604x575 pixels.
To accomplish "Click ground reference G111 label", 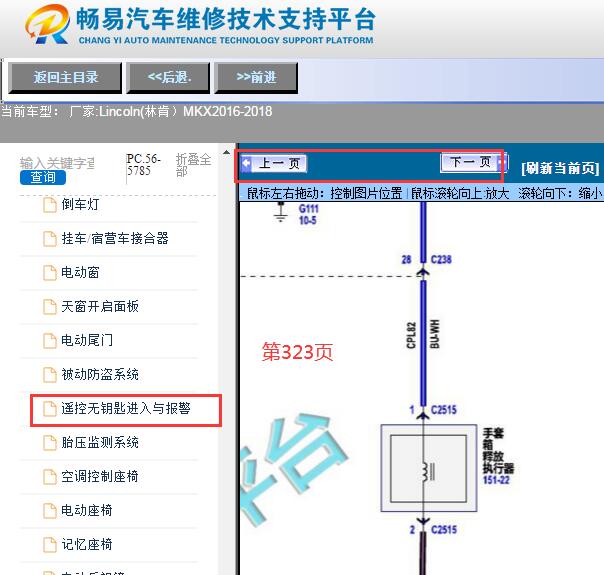I will [309, 209].
